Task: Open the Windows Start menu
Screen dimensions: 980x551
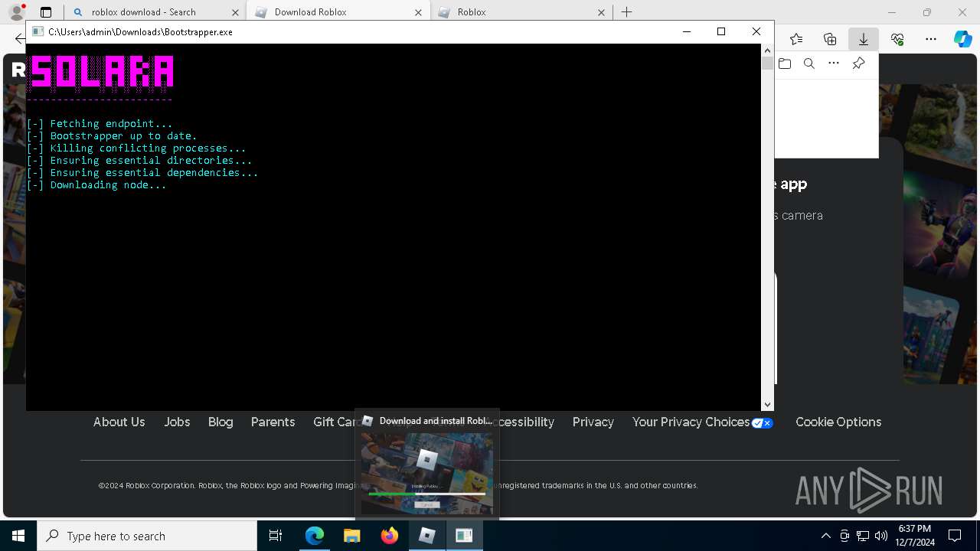Action: 18,536
